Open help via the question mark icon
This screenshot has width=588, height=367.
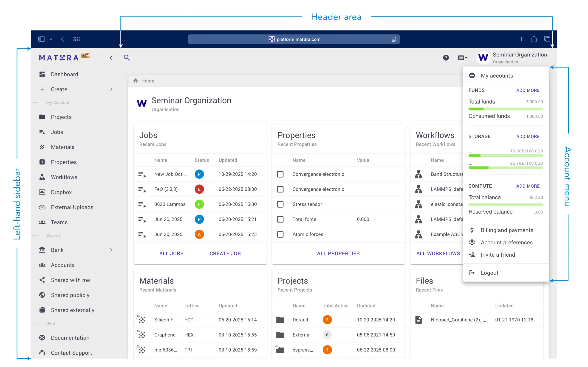click(446, 58)
